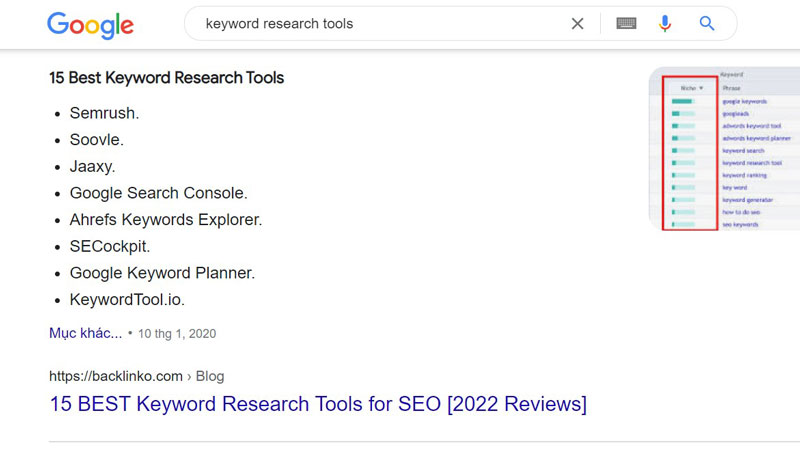The height and width of the screenshot is (468, 800).
Task: Clear the search query with the X icon
Action: pos(577,24)
